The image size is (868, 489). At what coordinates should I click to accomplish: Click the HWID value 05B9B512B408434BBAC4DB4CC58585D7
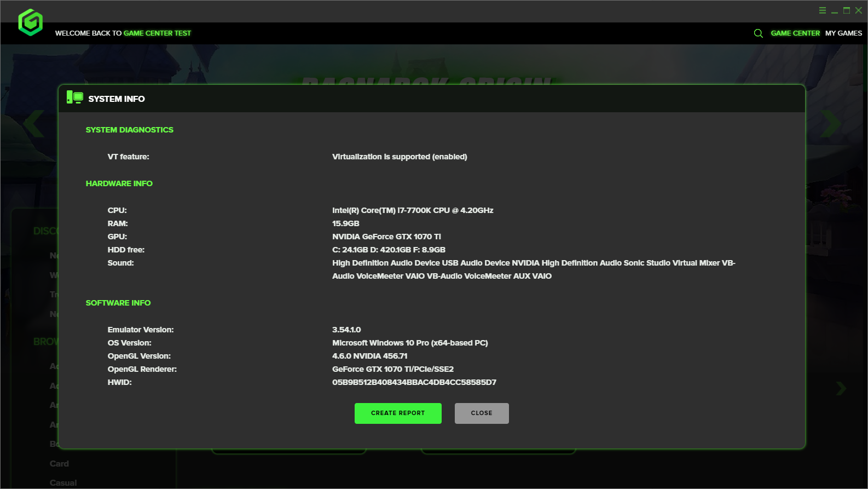click(414, 382)
